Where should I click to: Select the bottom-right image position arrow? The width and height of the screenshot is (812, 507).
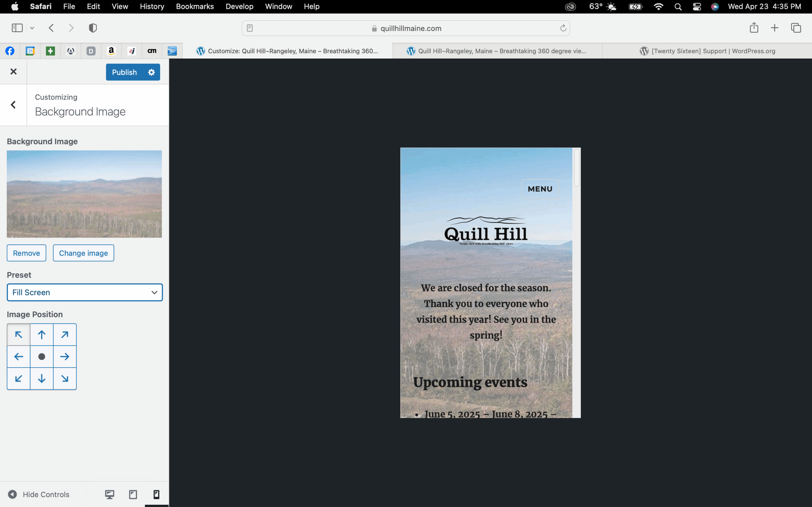click(x=65, y=379)
